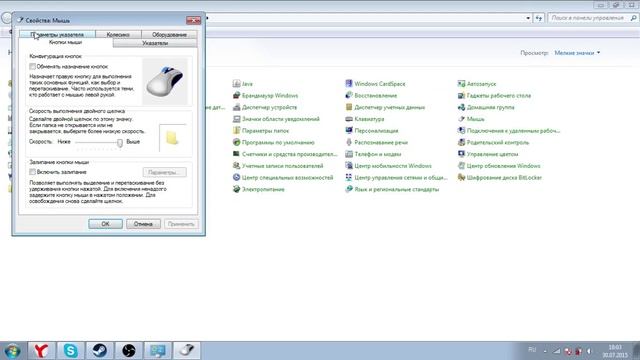Click Значки области уведомлений icon
640x360 pixels.
236,119
